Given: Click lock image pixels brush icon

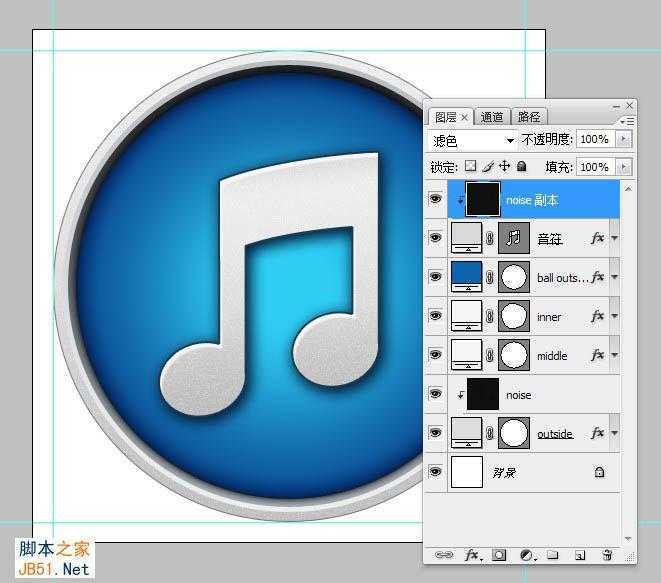Looking at the screenshot, I should [x=488, y=167].
